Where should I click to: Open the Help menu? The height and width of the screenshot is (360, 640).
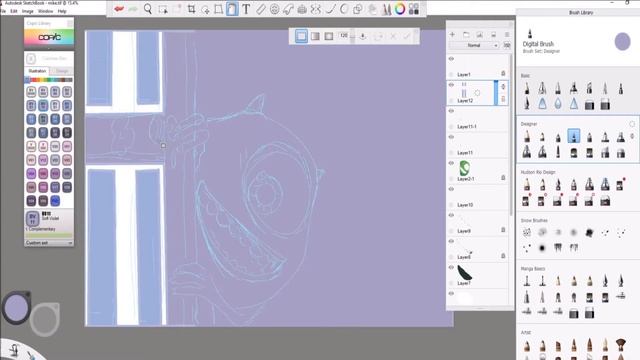tap(62, 11)
